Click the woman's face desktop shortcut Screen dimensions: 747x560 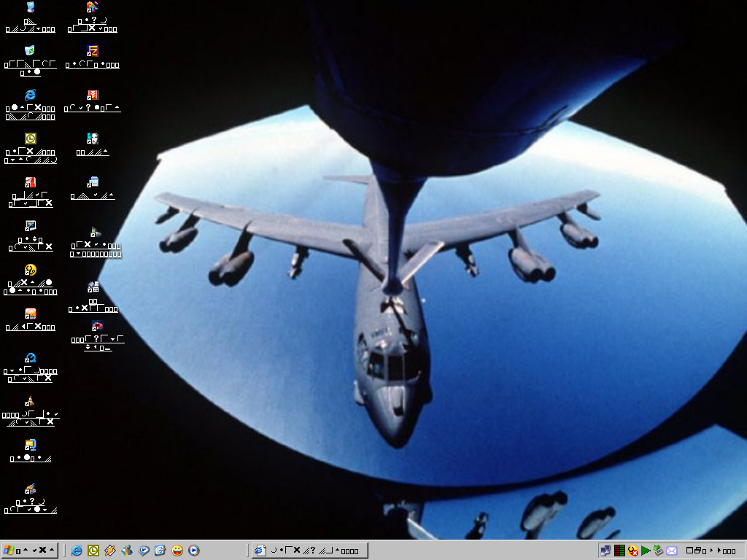pyautogui.click(x=93, y=139)
